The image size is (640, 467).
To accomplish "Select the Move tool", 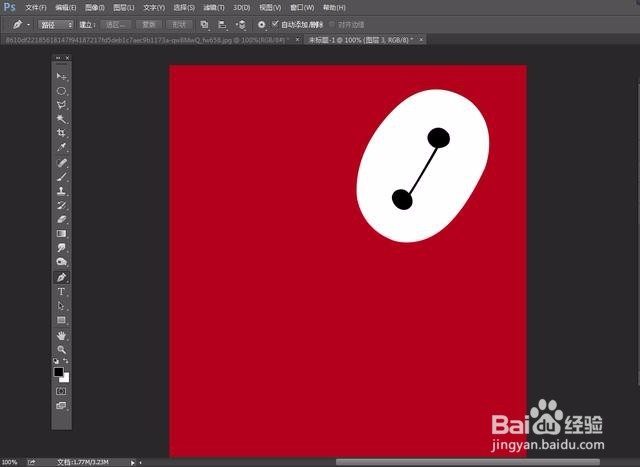I will (x=62, y=77).
